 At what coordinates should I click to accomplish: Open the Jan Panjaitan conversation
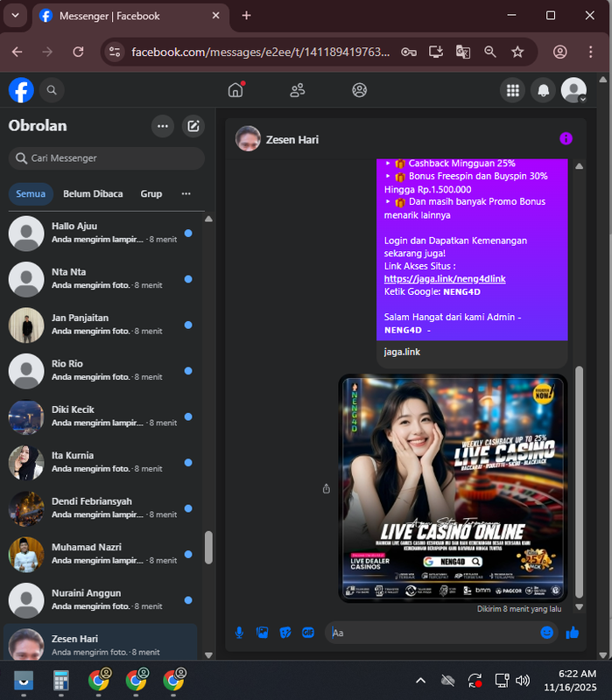coord(101,325)
